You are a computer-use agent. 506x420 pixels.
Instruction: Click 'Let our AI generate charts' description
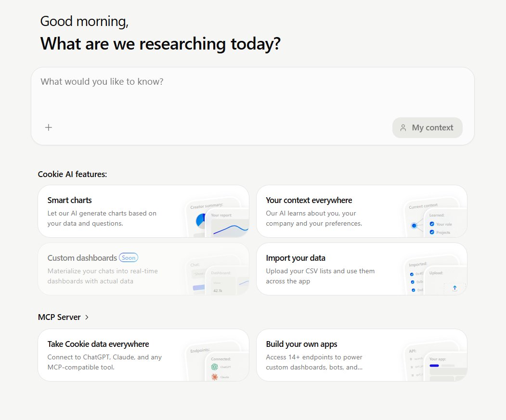pos(102,218)
